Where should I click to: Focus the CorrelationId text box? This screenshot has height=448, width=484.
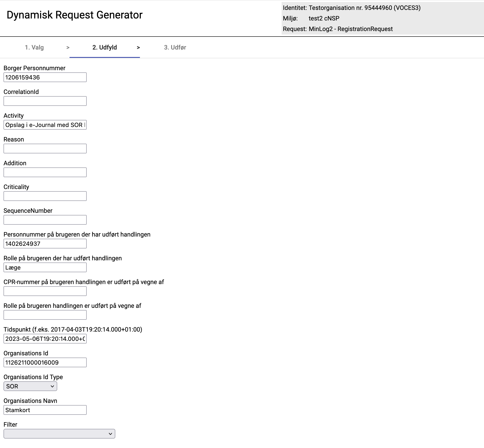(x=45, y=101)
